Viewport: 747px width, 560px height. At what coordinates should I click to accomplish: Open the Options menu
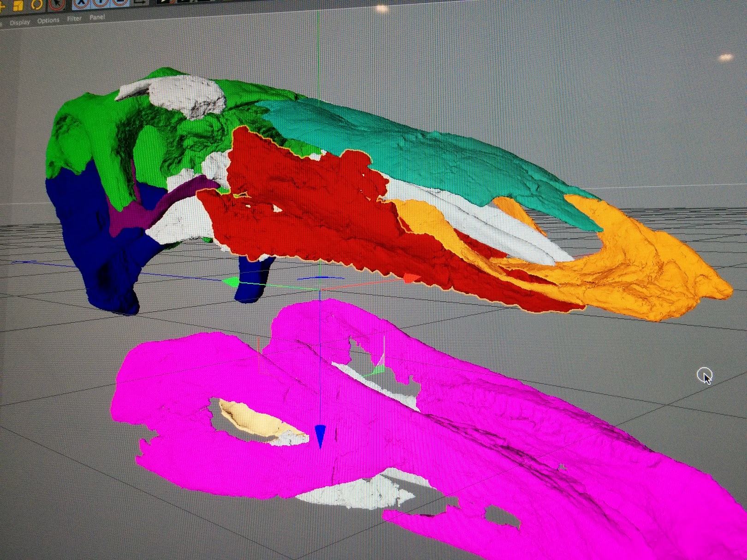click(48, 20)
